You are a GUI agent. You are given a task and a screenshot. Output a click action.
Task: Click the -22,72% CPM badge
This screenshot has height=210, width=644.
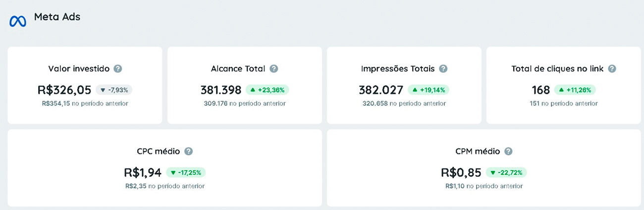pos(506,173)
